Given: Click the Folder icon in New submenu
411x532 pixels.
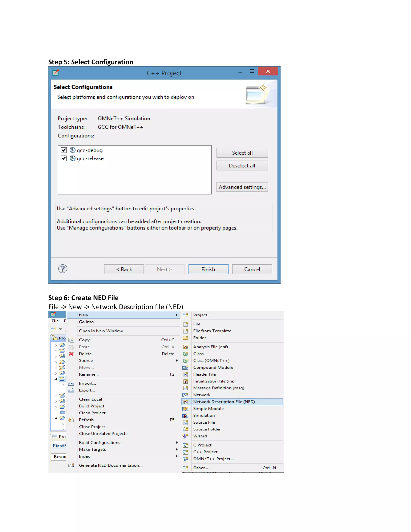Looking at the screenshot, I should tap(186, 338).
